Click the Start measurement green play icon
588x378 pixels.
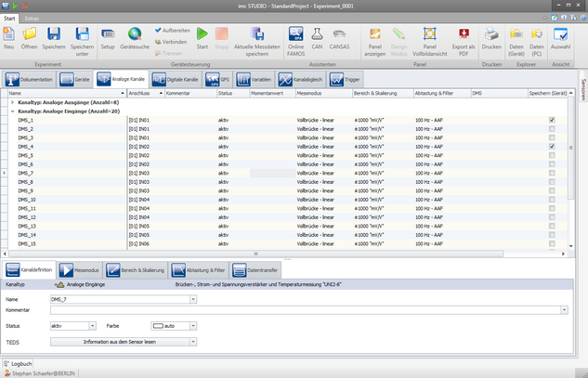tap(203, 35)
